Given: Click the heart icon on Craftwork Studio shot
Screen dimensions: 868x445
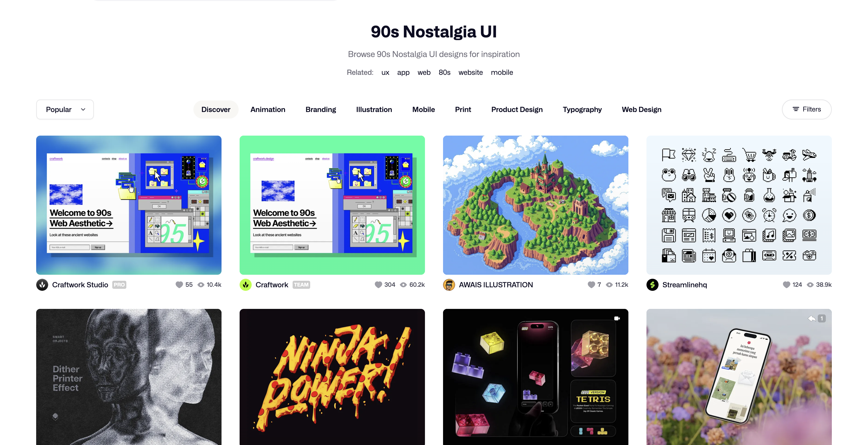Looking at the screenshot, I should click(179, 285).
